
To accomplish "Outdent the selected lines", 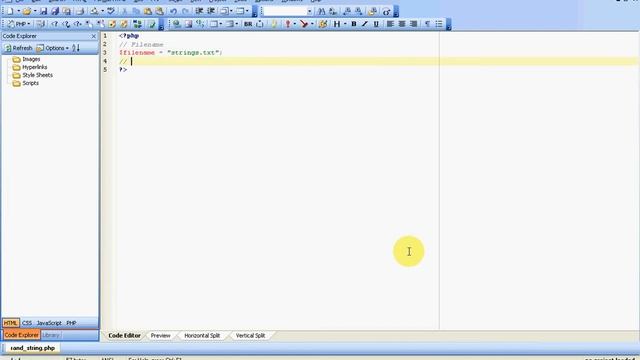I will tap(211, 11).
